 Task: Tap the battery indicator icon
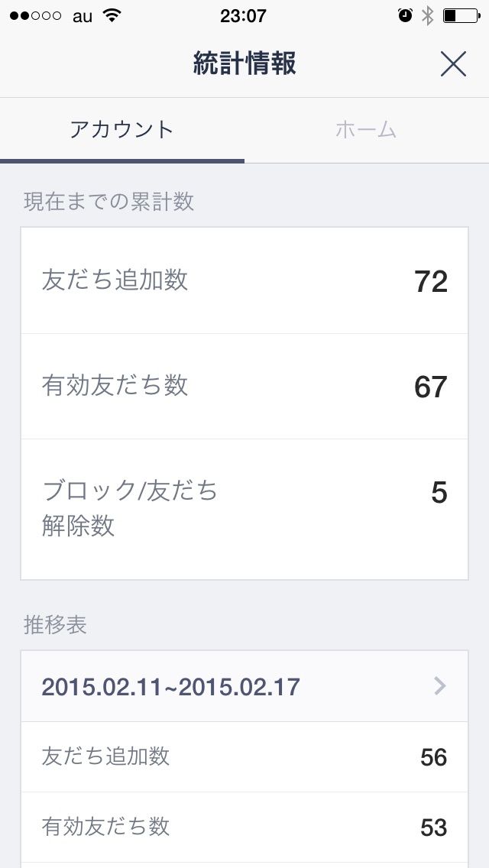point(459,15)
